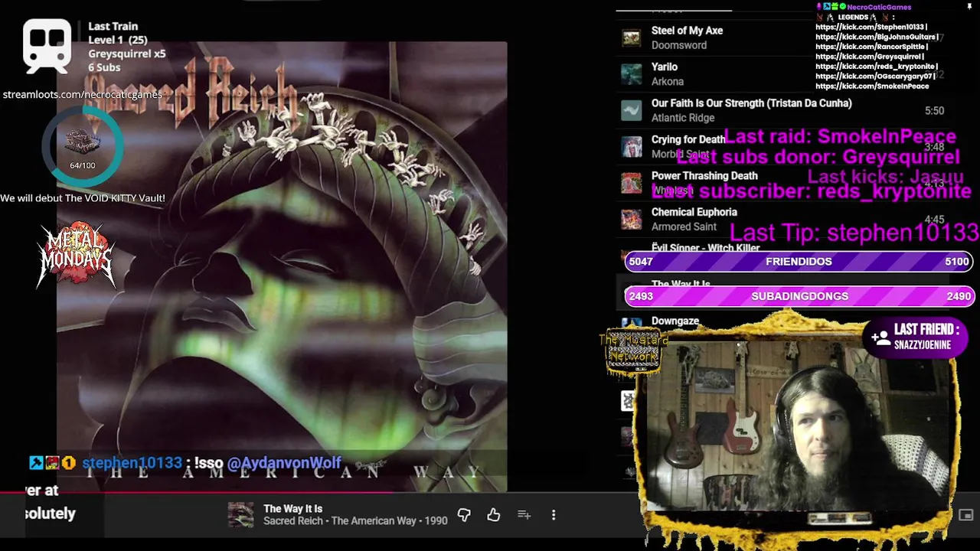Click the 'The Way It Is' title in the player bar
The height and width of the screenshot is (551, 980).
point(292,509)
